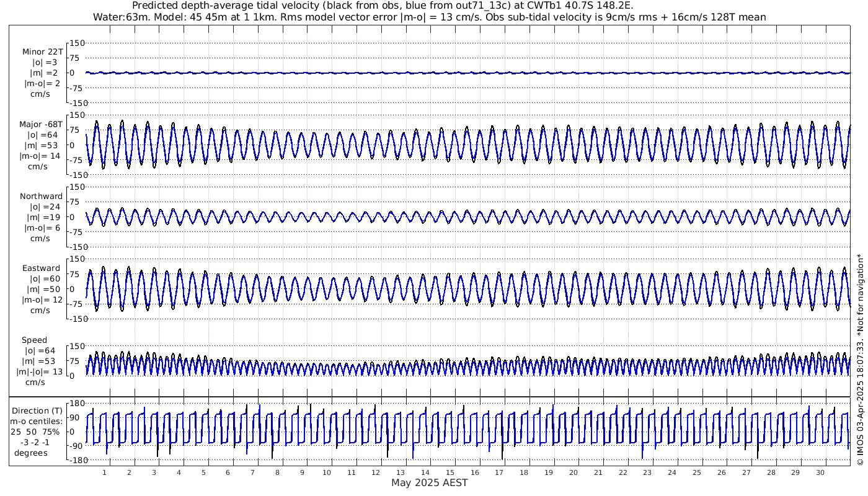Click the '180' y-axis label in Direction panel

pyautogui.click(x=76, y=403)
